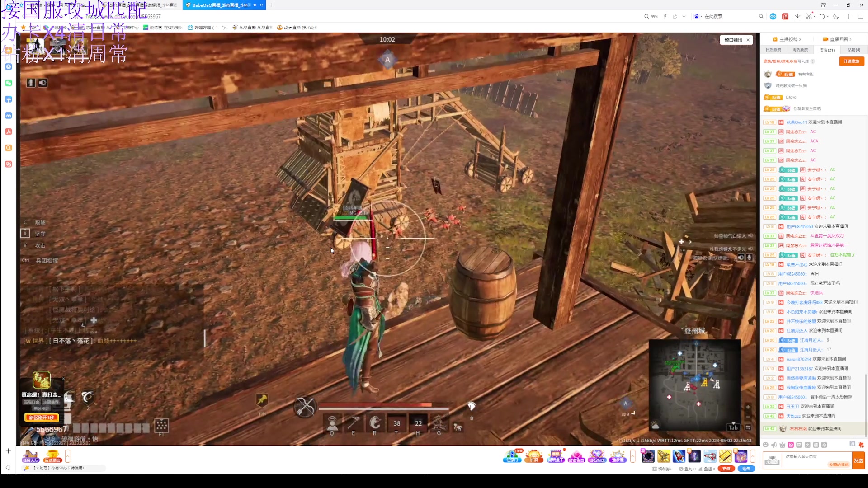Viewport: 868px width, 488px height.
Task: Open the 任意门 gift activity icon
Action: pyautogui.click(x=512, y=456)
